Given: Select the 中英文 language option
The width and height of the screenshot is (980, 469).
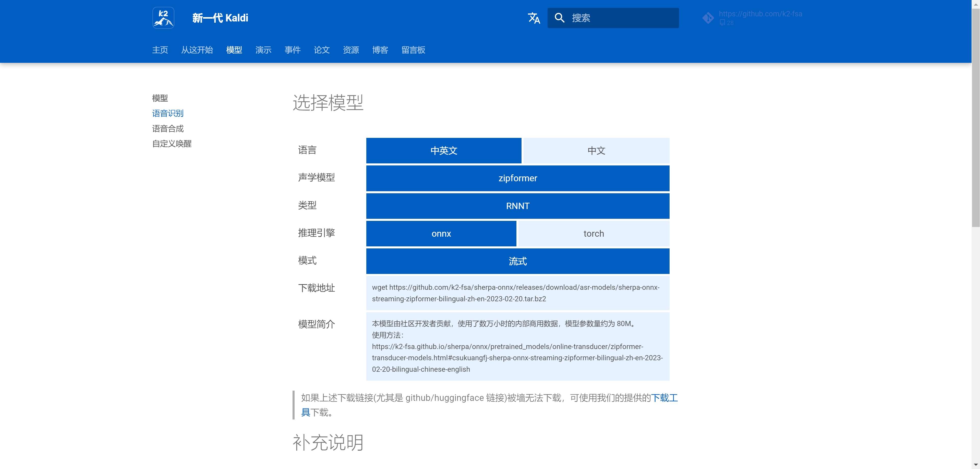Looking at the screenshot, I should 444,151.
